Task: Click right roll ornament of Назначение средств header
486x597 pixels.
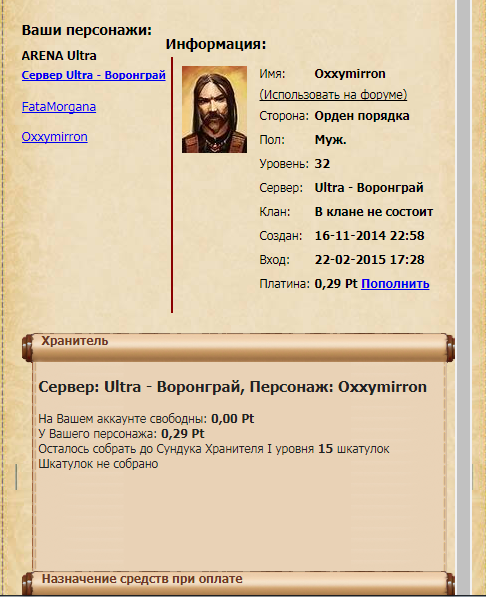Action: click(x=450, y=584)
